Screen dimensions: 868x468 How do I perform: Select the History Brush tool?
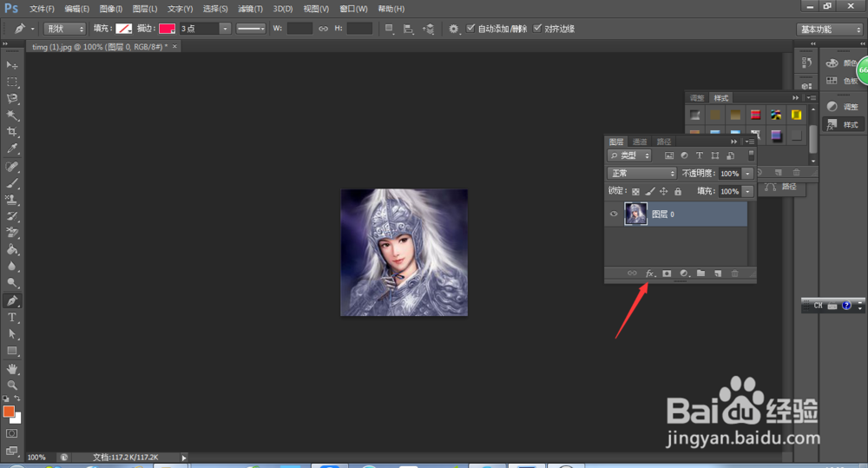pyautogui.click(x=11, y=216)
